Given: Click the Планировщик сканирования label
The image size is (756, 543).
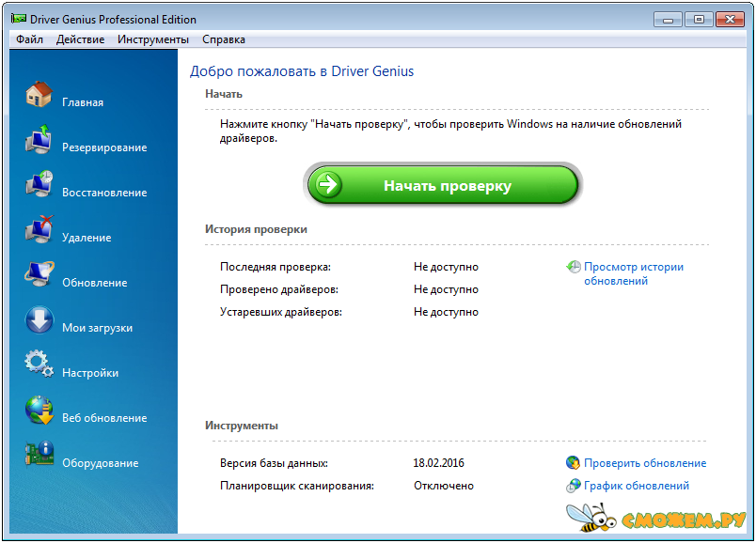Looking at the screenshot, I should (297, 486).
